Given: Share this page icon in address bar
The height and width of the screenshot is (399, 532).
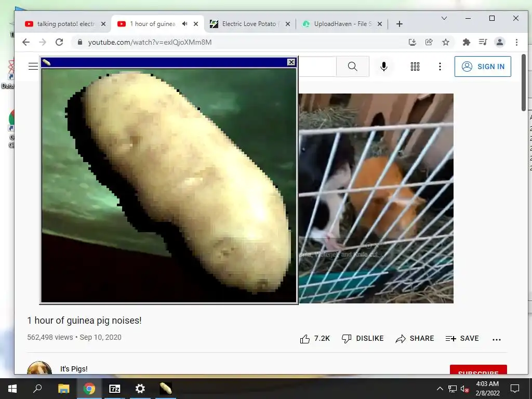Looking at the screenshot, I should point(429,42).
